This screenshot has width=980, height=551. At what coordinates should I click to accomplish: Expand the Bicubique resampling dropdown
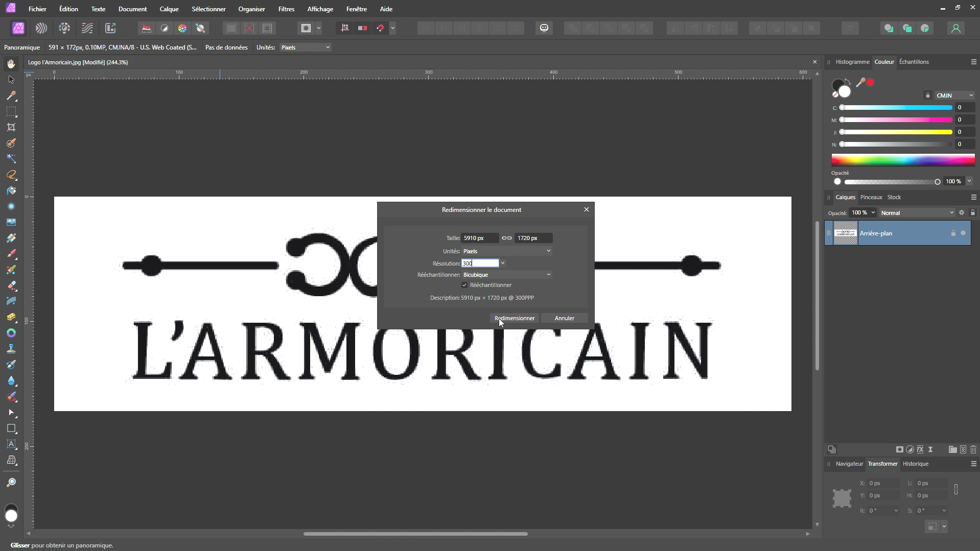(506, 275)
